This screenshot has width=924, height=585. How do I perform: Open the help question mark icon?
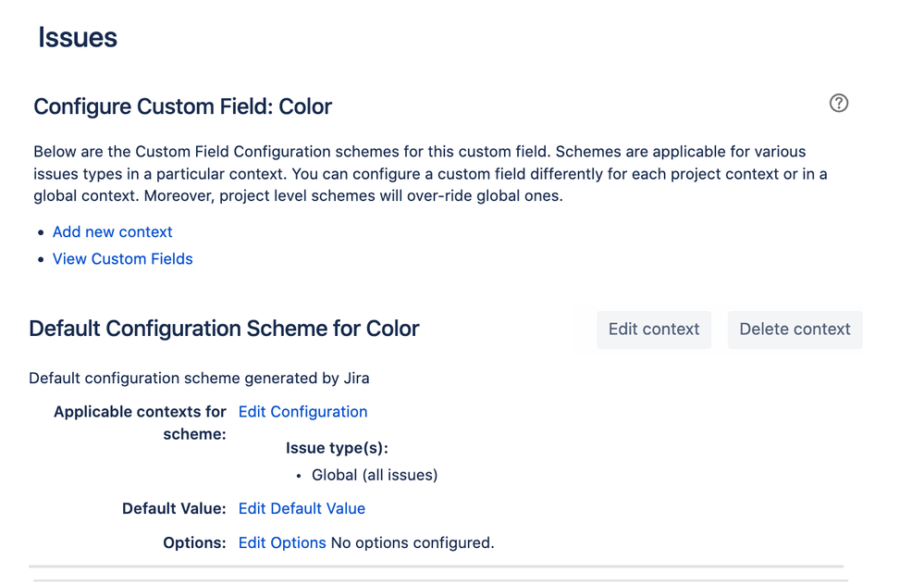click(x=839, y=103)
